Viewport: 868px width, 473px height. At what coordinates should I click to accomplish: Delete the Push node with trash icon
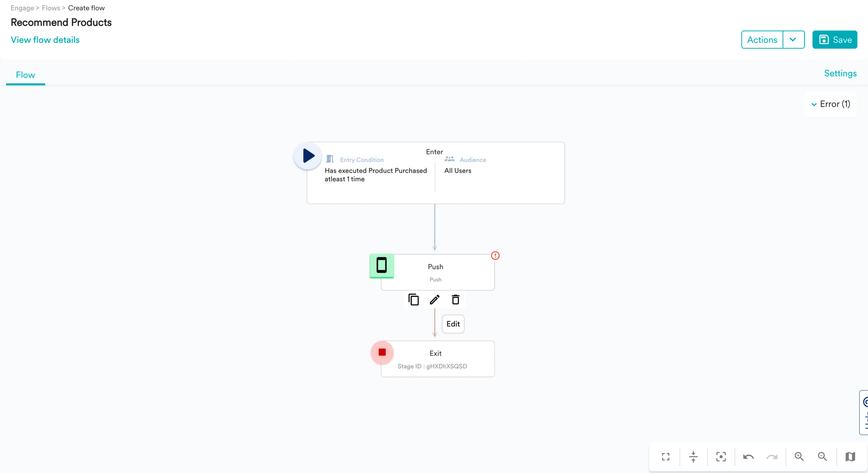[456, 299]
